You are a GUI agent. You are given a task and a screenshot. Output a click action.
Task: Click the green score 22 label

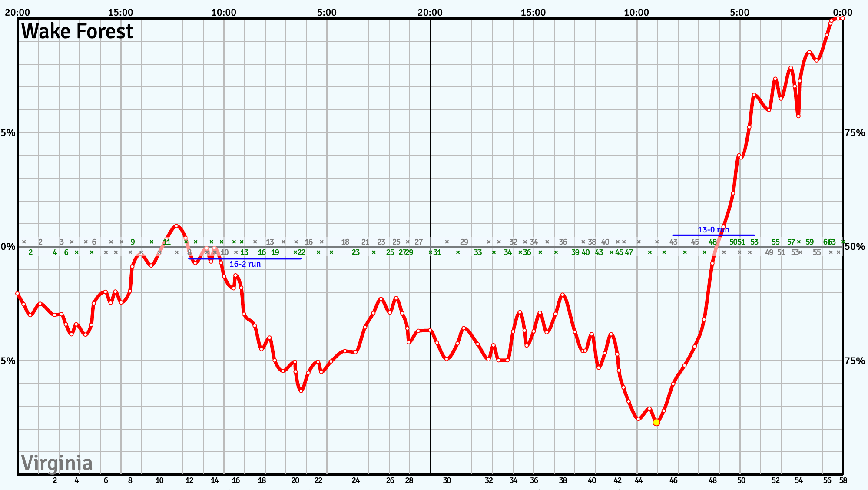pos(301,252)
